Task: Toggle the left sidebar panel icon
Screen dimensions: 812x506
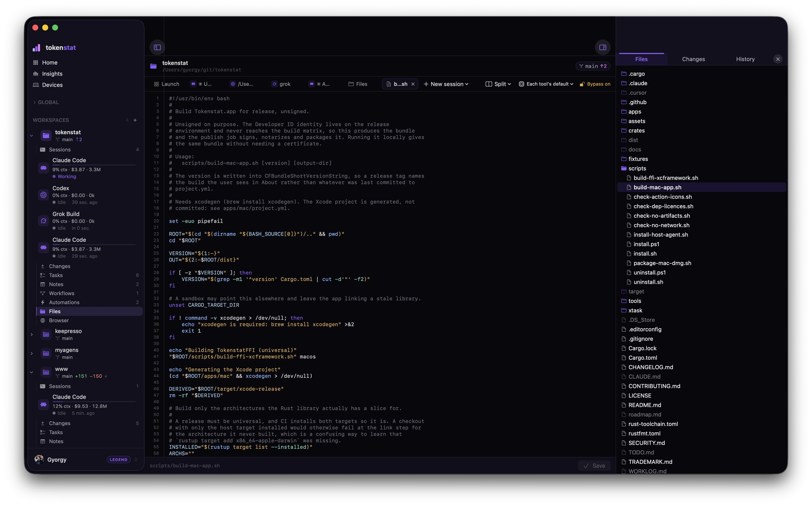Action: pyautogui.click(x=157, y=47)
